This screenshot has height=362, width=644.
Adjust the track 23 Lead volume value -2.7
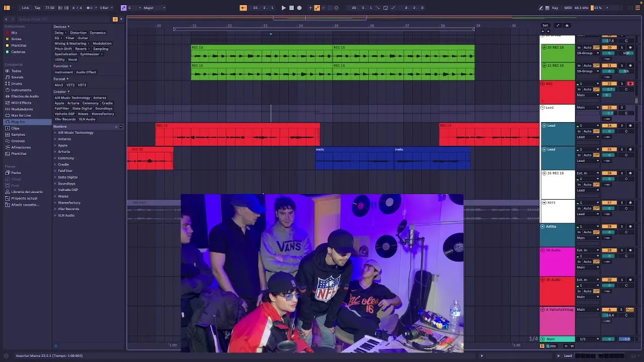point(609,113)
